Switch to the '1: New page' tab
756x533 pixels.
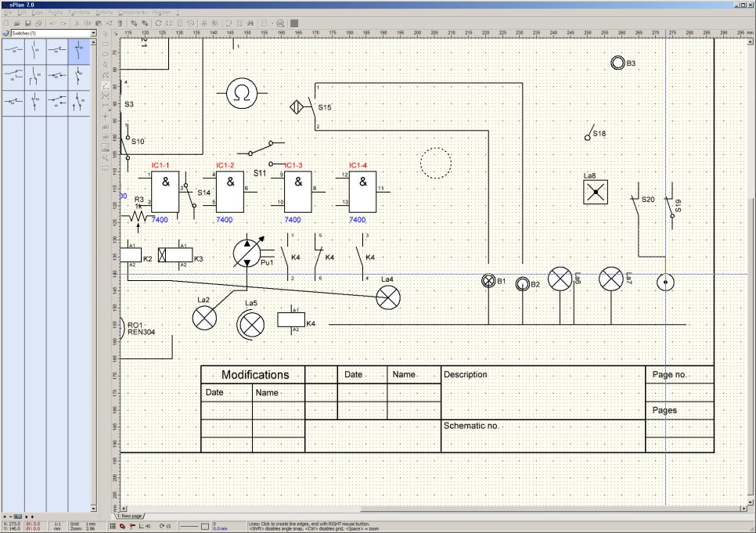pos(129,516)
